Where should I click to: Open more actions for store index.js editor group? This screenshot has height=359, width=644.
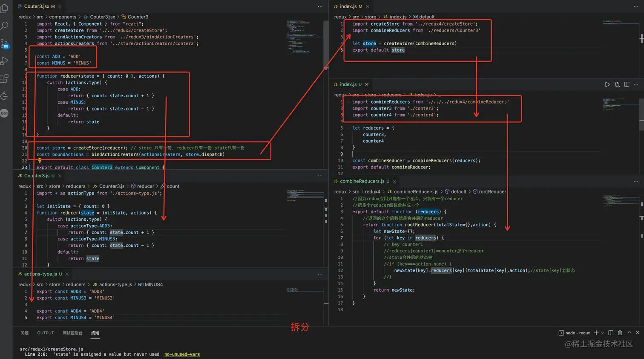coord(636,6)
